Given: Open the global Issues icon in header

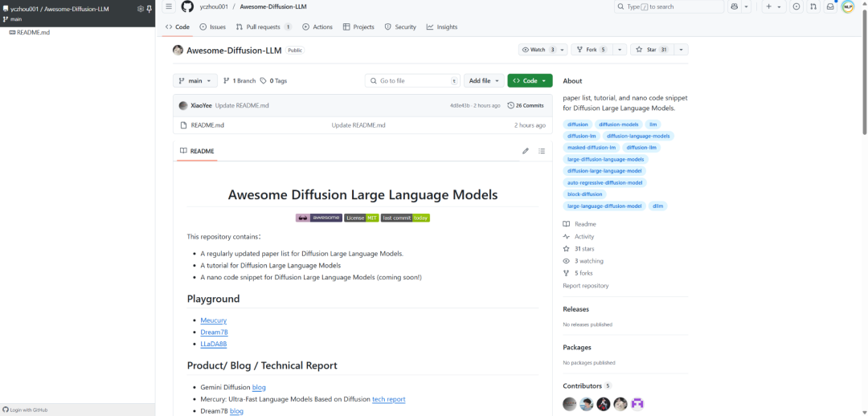Looking at the screenshot, I should pyautogui.click(x=796, y=6).
